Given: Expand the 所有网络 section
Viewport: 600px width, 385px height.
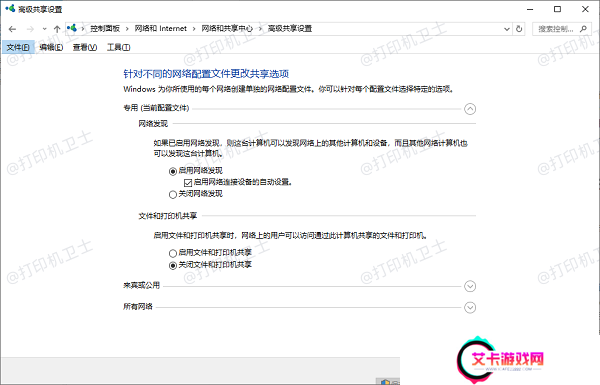Looking at the screenshot, I should pyautogui.click(x=470, y=307).
